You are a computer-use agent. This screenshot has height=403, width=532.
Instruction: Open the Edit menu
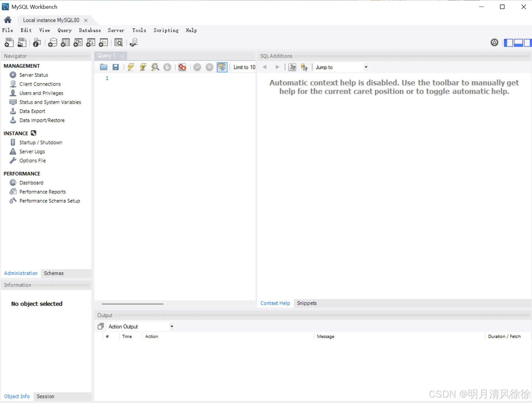(26, 30)
